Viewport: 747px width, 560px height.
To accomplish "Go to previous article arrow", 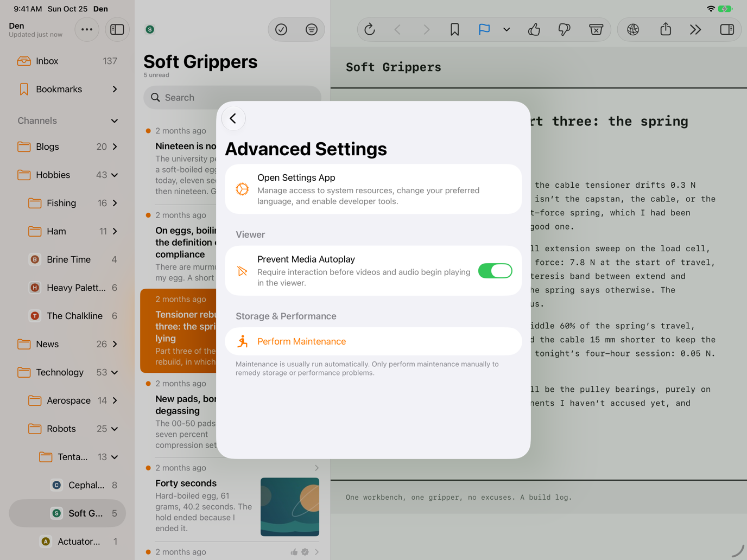I will 397,29.
